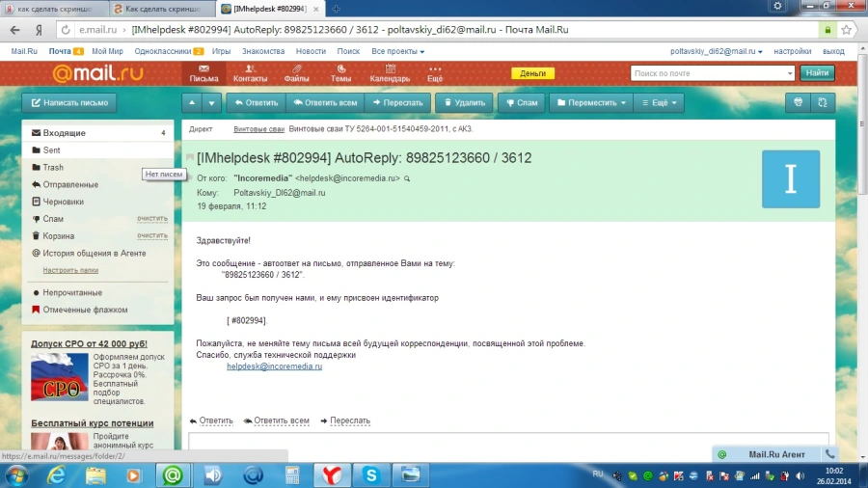Open the Контакты section icon
Viewport: 868px width, 488px height.
point(250,73)
